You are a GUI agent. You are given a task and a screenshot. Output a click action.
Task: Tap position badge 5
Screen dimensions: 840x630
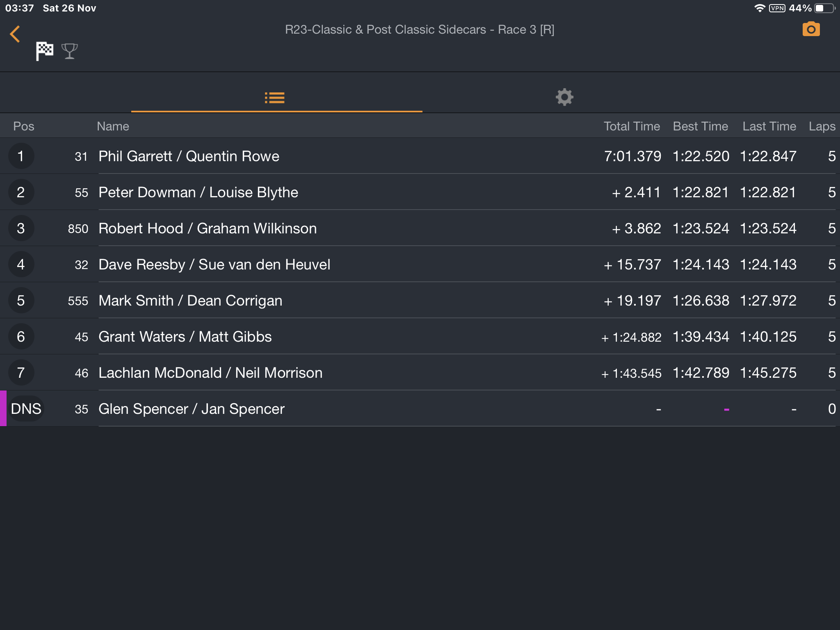tap(21, 300)
